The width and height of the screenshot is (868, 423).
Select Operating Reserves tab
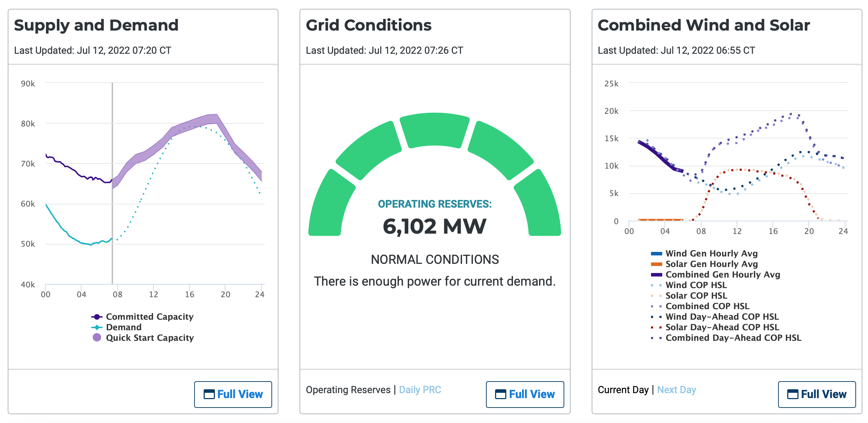348,390
